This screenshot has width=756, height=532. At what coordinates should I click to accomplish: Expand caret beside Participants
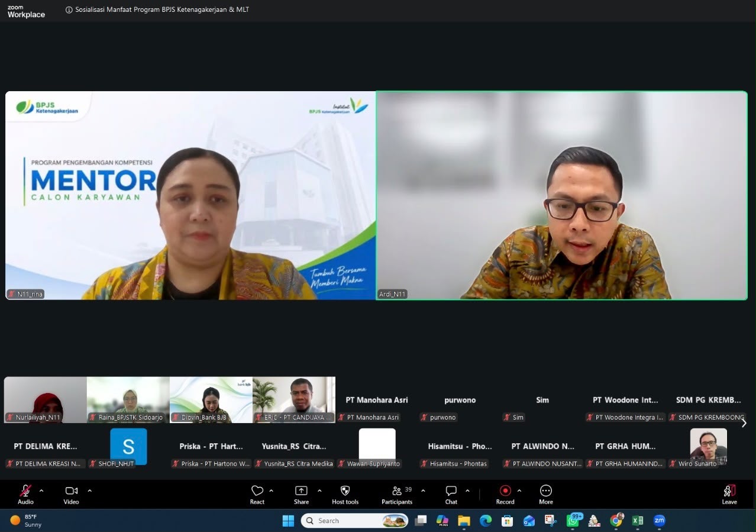(x=423, y=491)
